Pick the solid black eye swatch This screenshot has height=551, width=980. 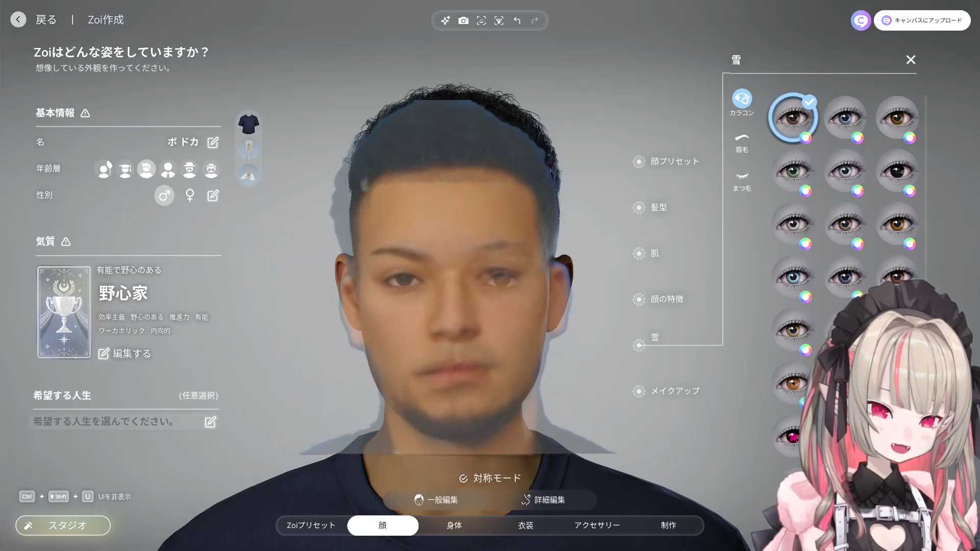[897, 170]
